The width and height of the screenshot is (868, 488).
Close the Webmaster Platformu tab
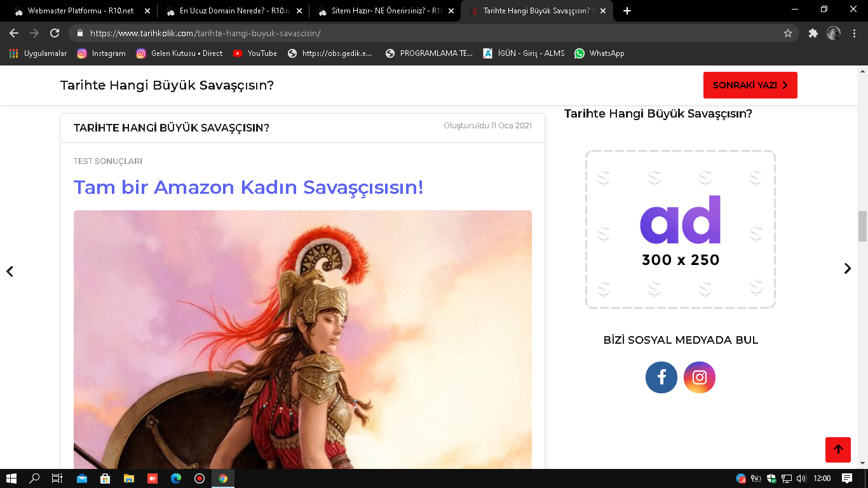[x=147, y=11]
